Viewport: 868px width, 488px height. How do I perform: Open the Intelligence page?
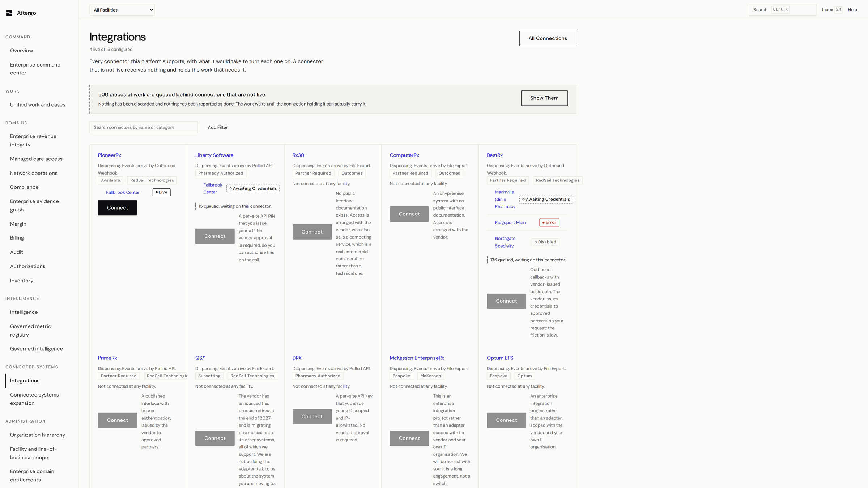click(x=24, y=312)
